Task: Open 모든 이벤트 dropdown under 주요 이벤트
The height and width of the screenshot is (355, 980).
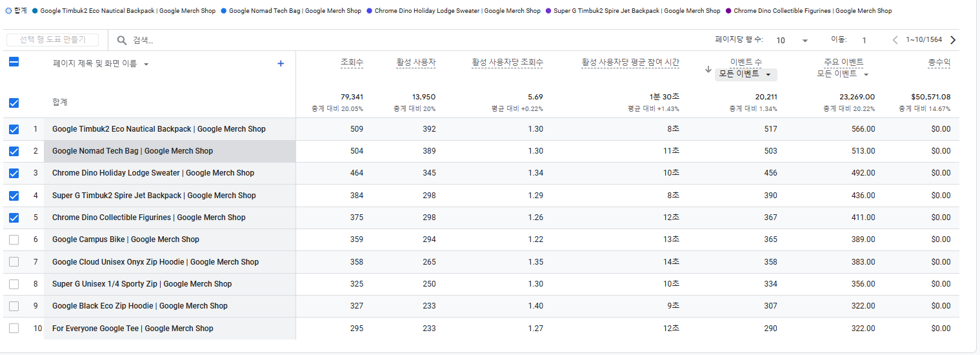Action: tap(843, 74)
